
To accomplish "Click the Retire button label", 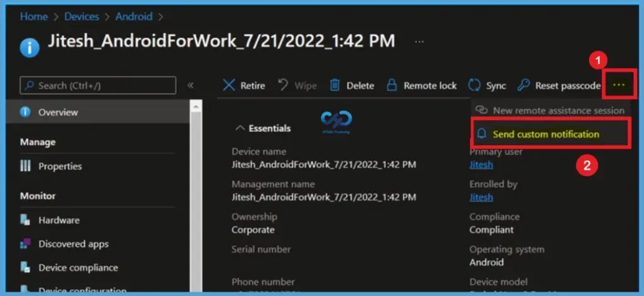I will point(253,85).
